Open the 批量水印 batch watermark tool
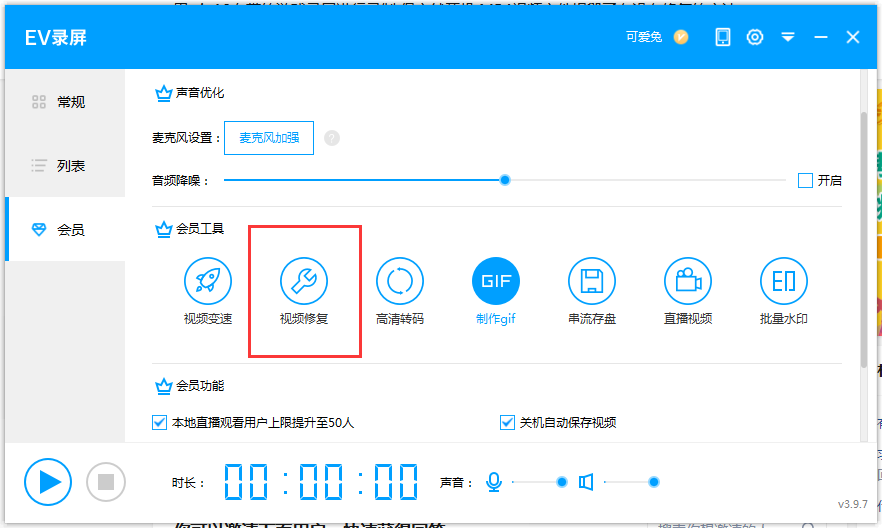882x528 pixels. coord(784,291)
